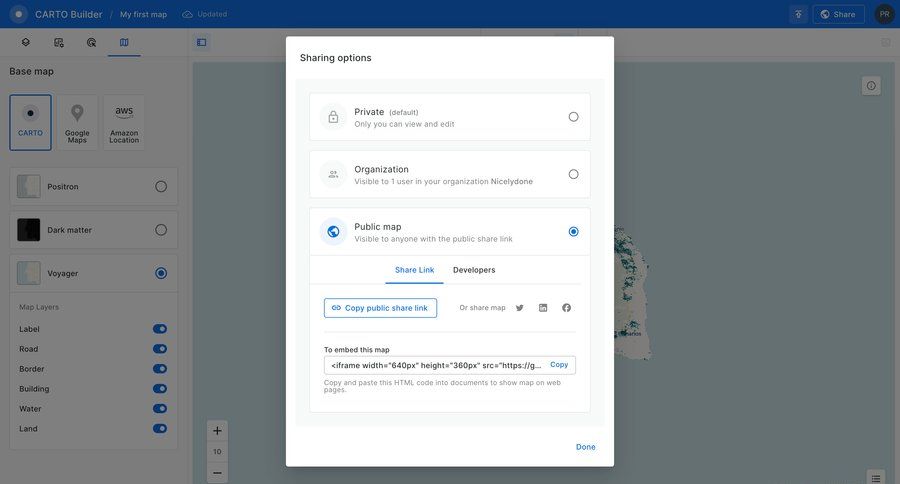This screenshot has height=484, width=900.
Task: Switch to the Share Link tab
Action: click(414, 270)
